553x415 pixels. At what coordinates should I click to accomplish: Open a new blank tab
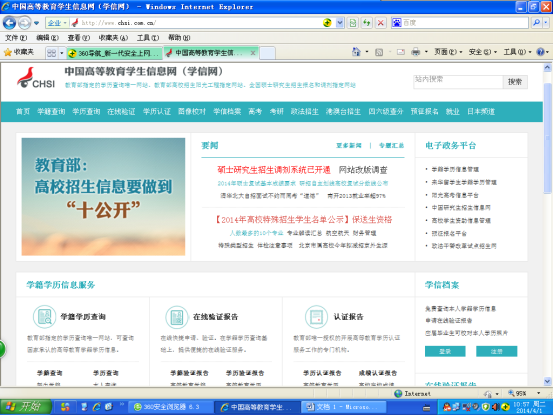[x=267, y=53]
